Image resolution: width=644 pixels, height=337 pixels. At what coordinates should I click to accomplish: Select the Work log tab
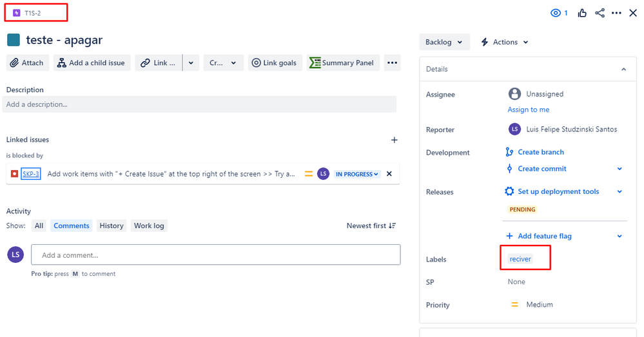(x=149, y=226)
